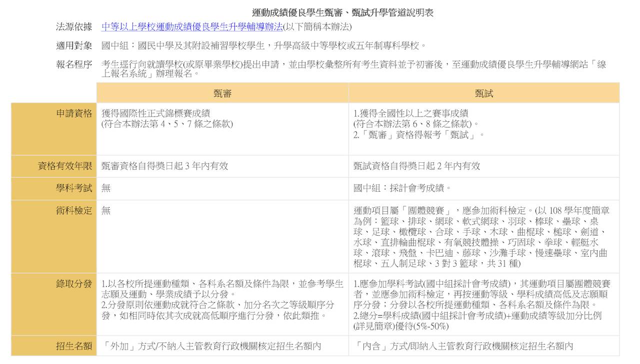Click the cell starting 「外加」方式
This screenshot has height=364, width=640.
point(222,346)
